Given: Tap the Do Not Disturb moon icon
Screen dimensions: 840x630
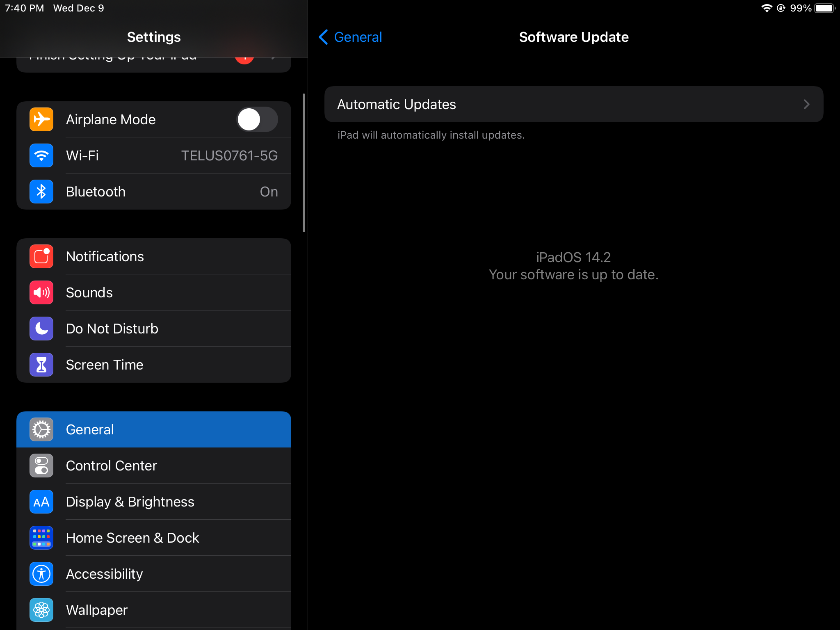Looking at the screenshot, I should (x=41, y=329).
